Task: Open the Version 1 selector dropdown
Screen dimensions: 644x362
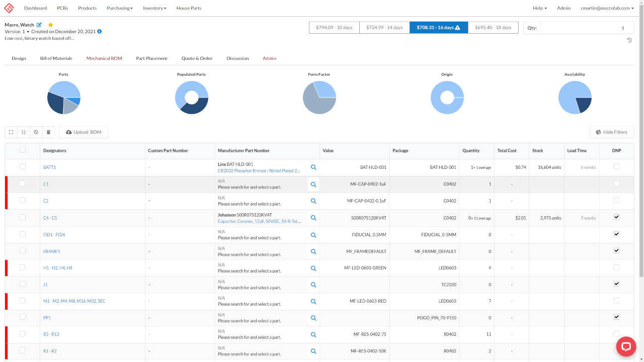Action: pos(17,32)
